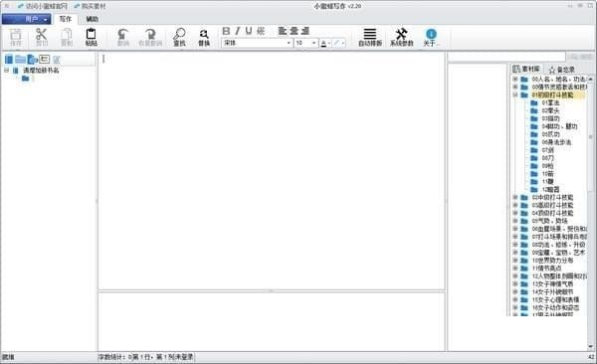Open Find (查找) with the magnifier icon
597x364 pixels.
coord(179,38)
